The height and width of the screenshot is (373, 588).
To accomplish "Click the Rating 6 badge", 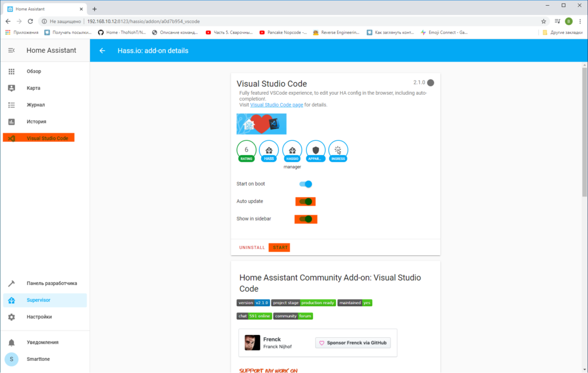I will click(246, 151).
